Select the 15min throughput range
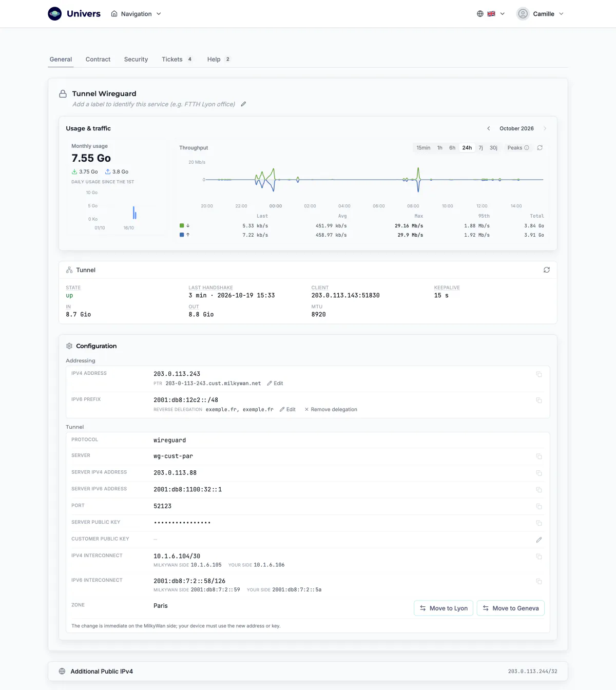Screen dimensions: 616x690 [x=423, y=148]
